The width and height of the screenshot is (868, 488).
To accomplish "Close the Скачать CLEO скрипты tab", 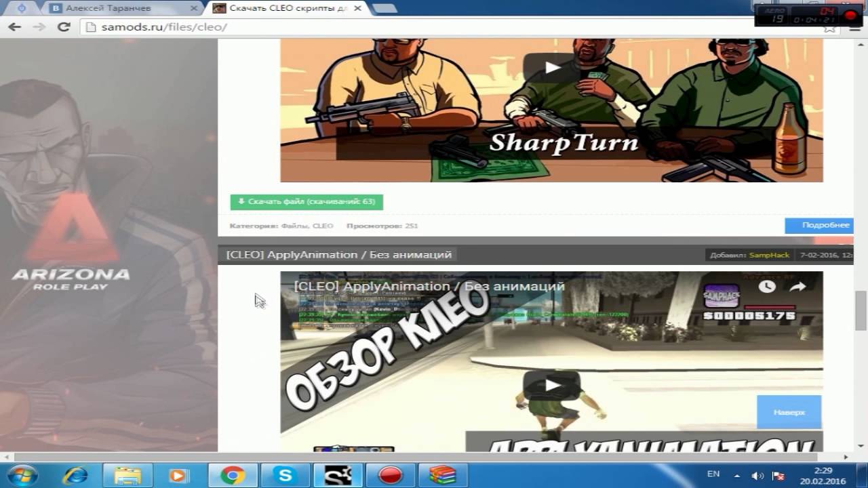I will 357,8.
